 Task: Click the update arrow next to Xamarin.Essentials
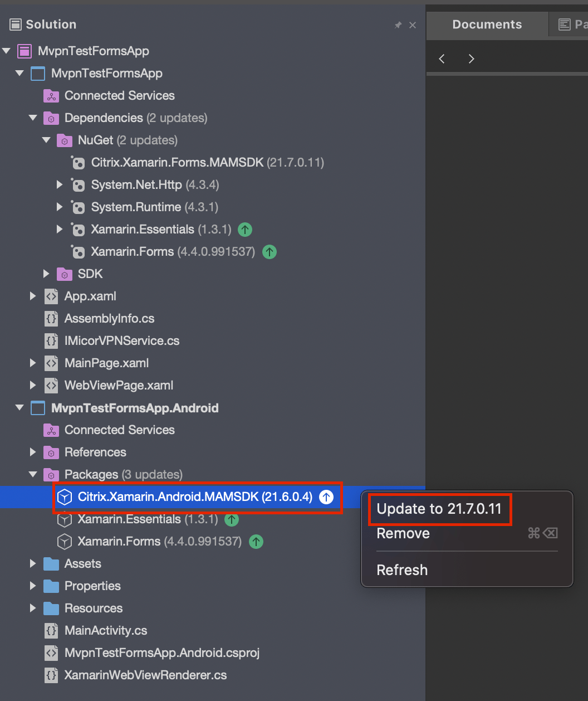click(x=245, y=229)
